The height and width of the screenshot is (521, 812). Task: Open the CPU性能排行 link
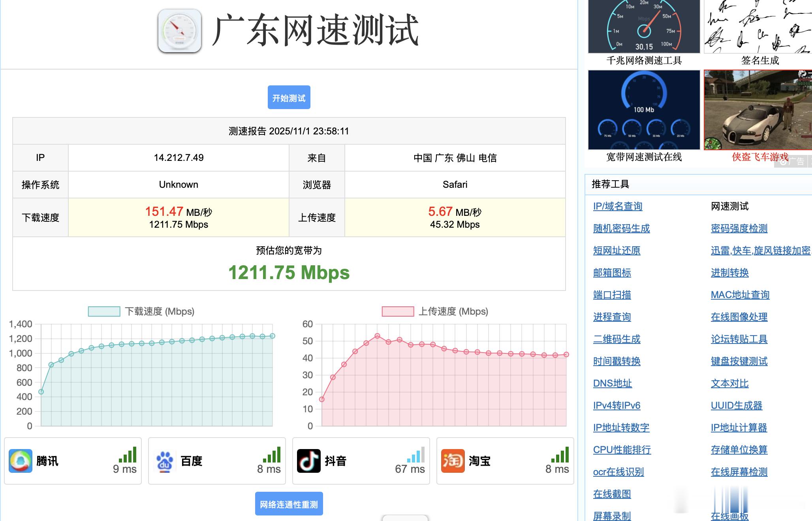pyautogui.click(x=622, y=450)
